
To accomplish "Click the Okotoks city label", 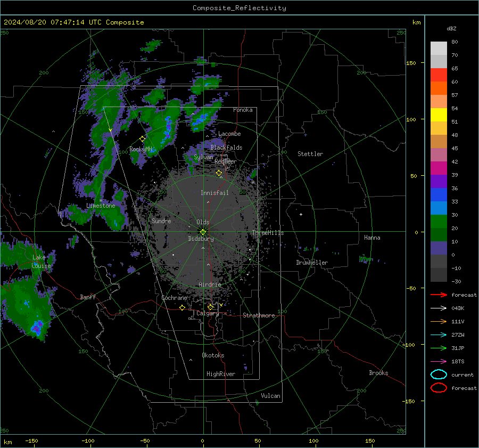I will click(213, 355).
